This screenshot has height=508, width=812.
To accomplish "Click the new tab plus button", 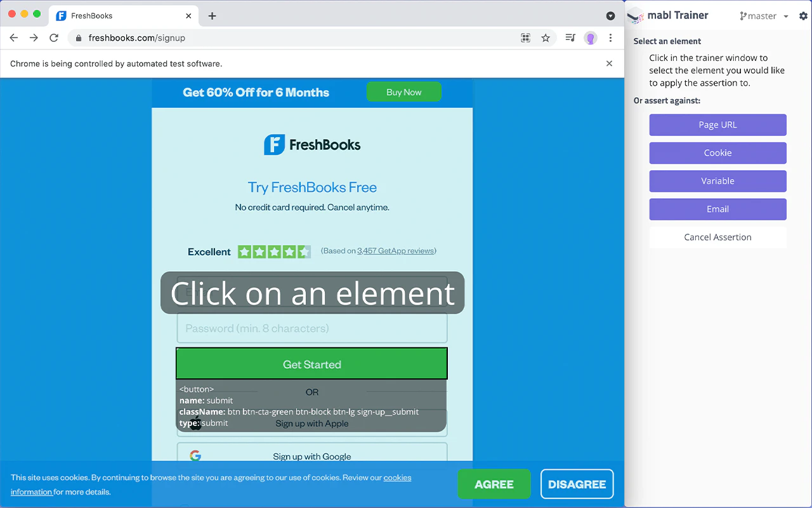I will click(212, 16).
